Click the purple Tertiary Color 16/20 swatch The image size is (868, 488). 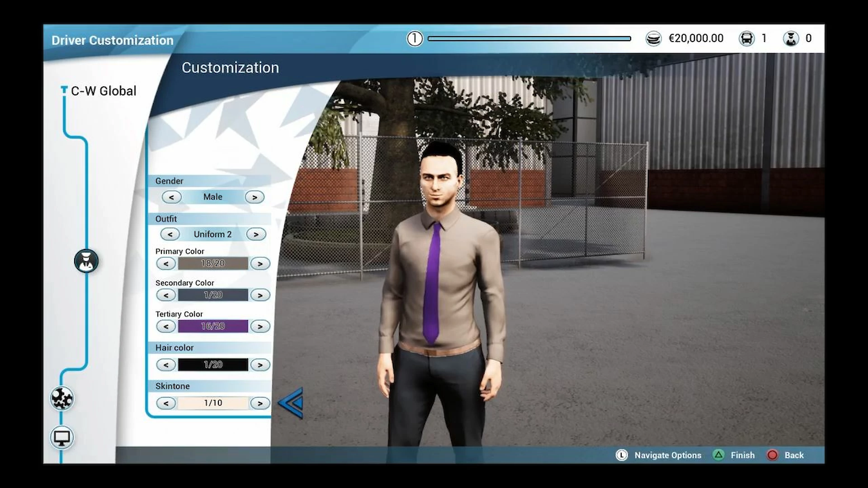point(213,326)
